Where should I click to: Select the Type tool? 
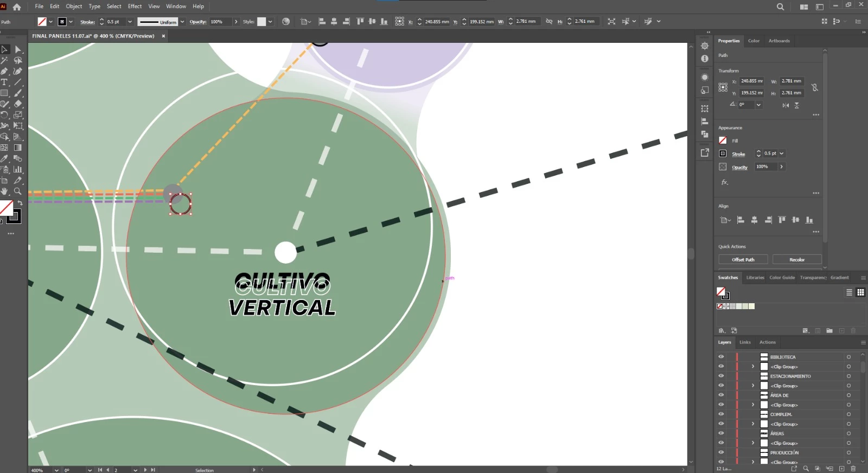(4, 82)
